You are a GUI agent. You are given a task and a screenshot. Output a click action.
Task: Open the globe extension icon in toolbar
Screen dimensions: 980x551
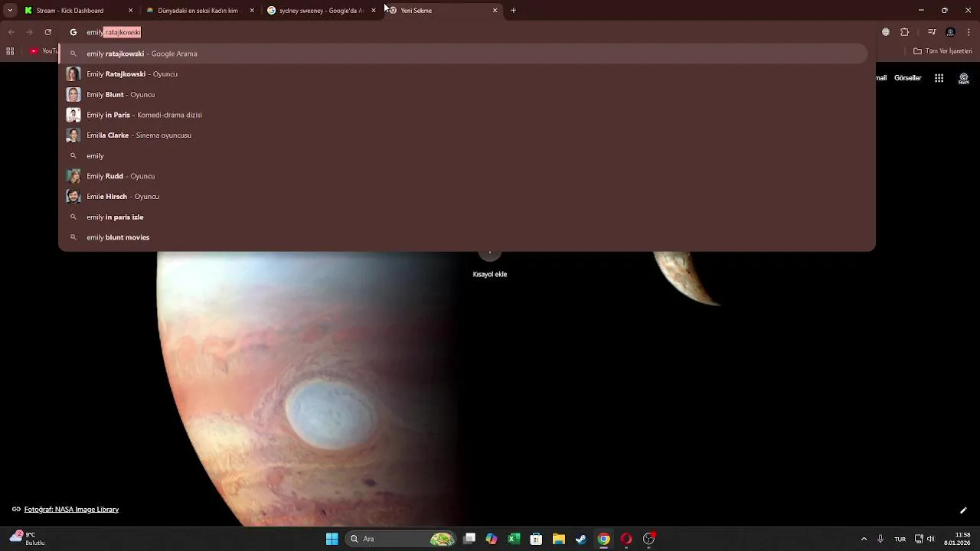click(x=886, y=32)
